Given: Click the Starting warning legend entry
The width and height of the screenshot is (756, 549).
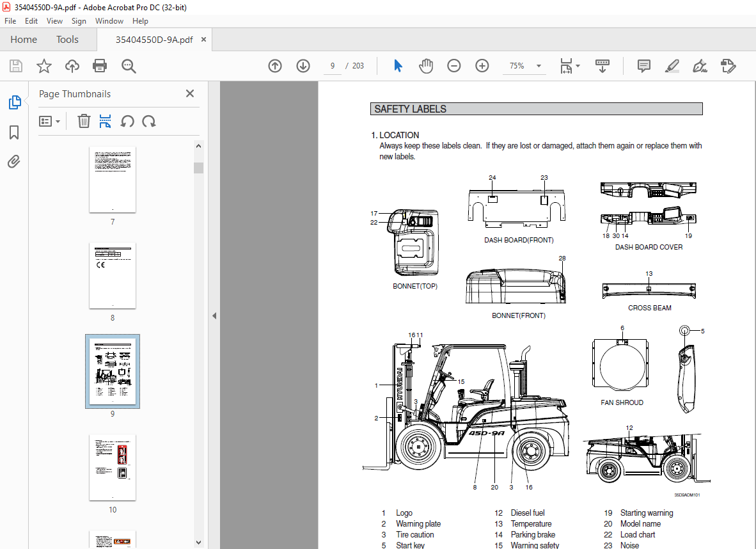Looking at the screenshot, I should 647,513.
